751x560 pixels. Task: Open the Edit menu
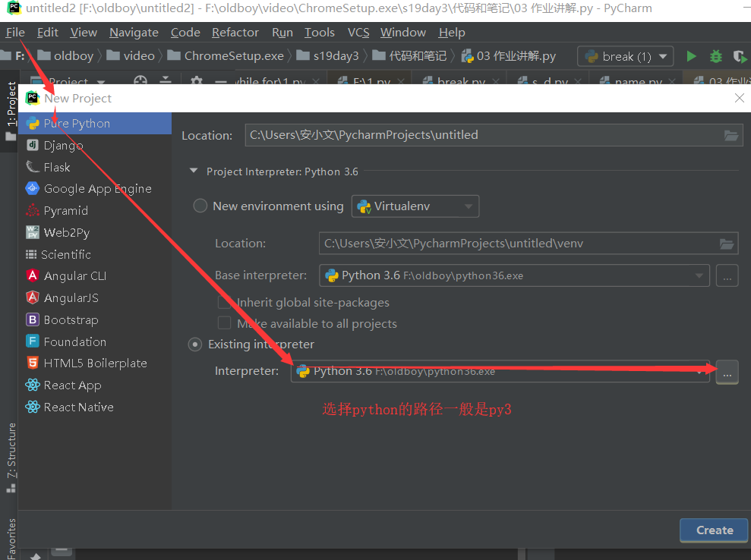[47, 33]
